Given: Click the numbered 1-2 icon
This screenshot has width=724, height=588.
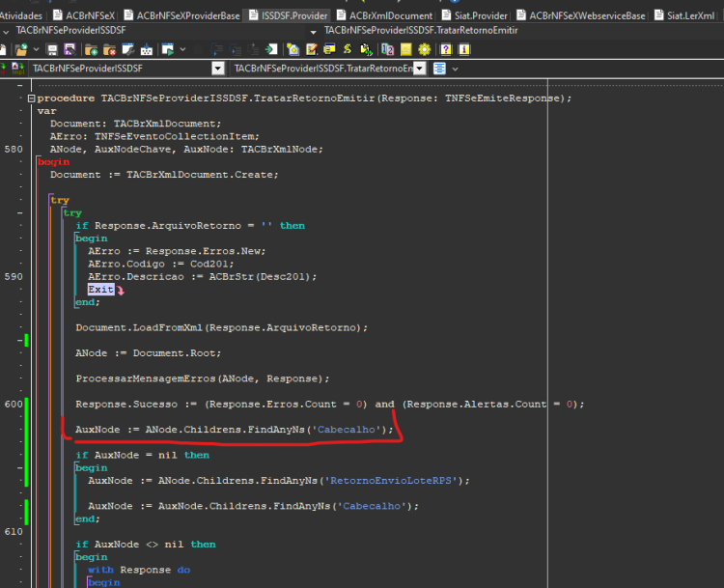Looking at the screenshot, I should pos(388,49).
